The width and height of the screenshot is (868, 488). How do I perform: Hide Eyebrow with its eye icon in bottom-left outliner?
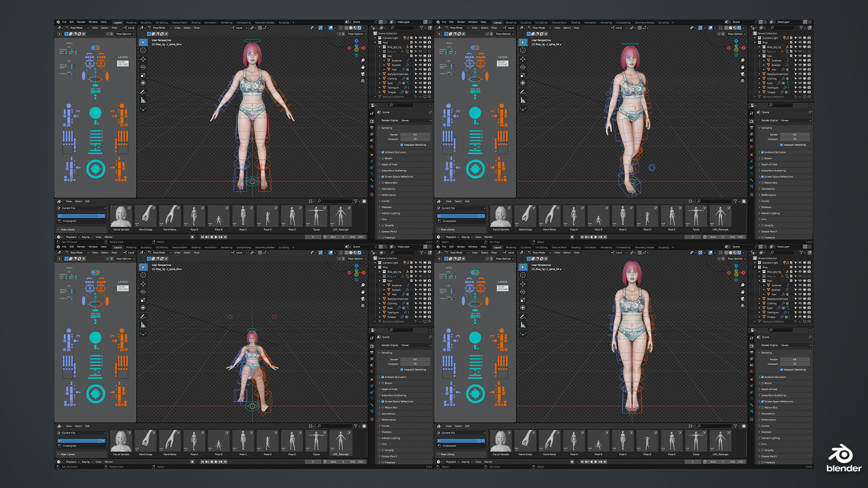pyautogui.click(x=420, y=285)
